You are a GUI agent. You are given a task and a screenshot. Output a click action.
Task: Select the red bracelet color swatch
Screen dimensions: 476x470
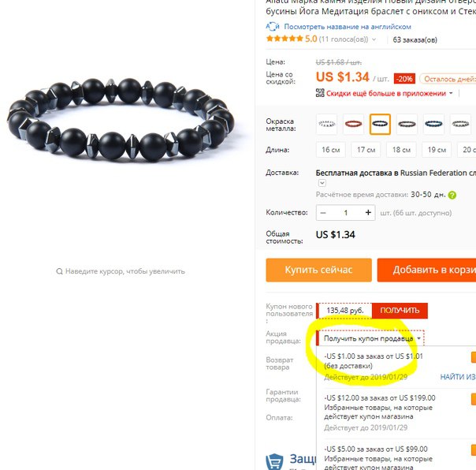(x=353, y=124)
